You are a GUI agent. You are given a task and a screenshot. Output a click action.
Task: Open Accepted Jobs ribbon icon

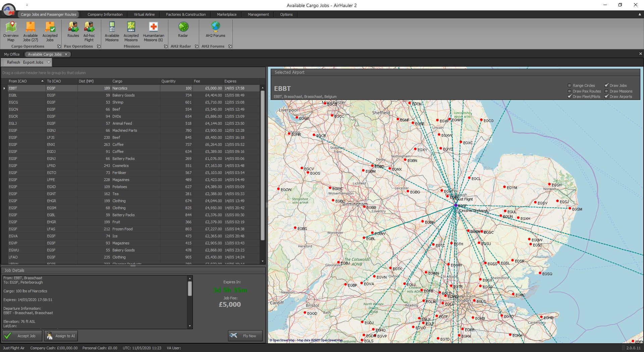click(50, 32)
